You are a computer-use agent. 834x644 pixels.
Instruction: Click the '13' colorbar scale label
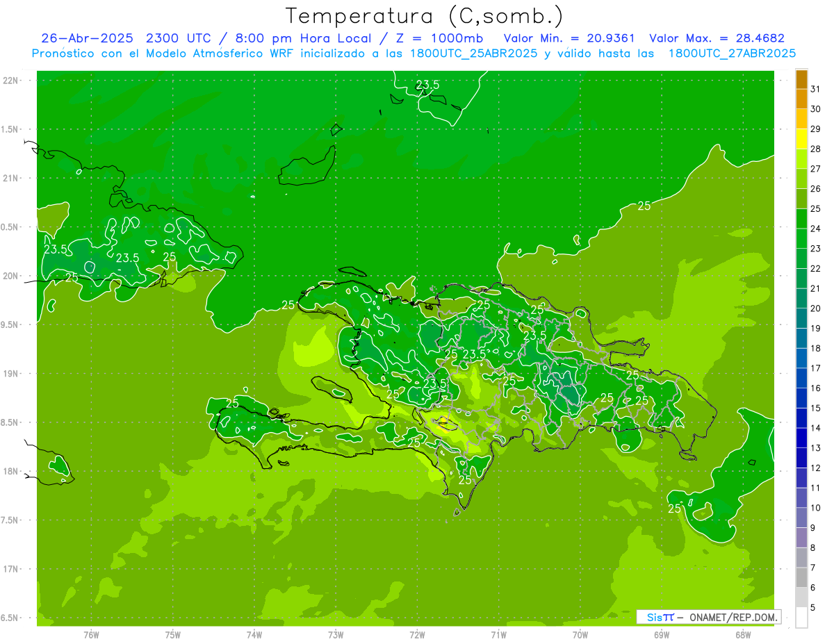point(816,447)
